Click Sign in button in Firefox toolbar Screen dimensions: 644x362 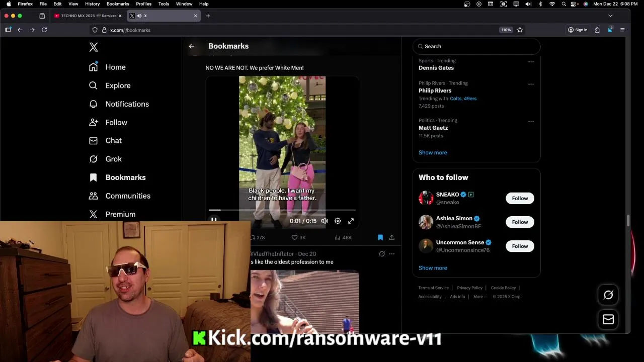[578, 30]
